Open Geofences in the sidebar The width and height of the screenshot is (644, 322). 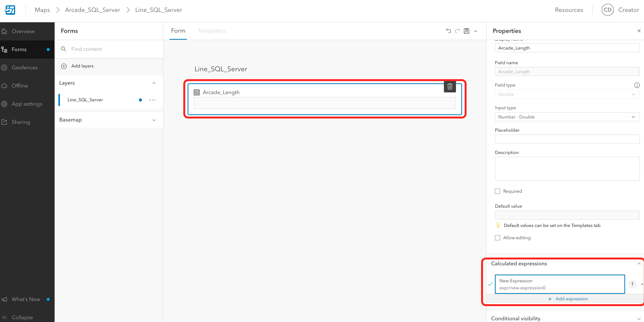pos(25,67)
